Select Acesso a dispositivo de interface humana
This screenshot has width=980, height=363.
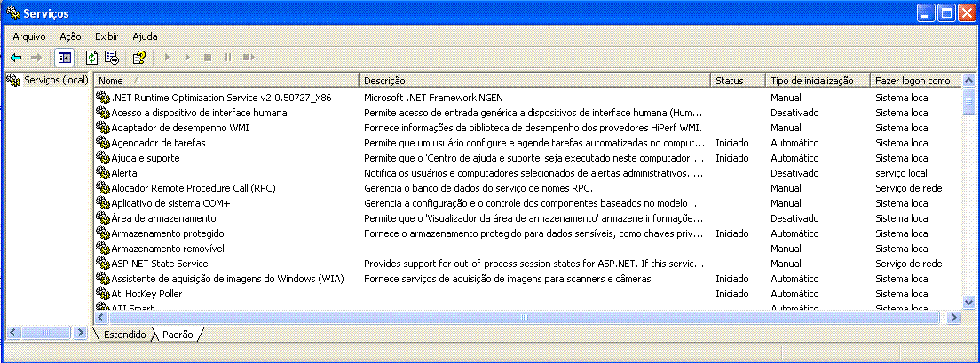[200, 113]
